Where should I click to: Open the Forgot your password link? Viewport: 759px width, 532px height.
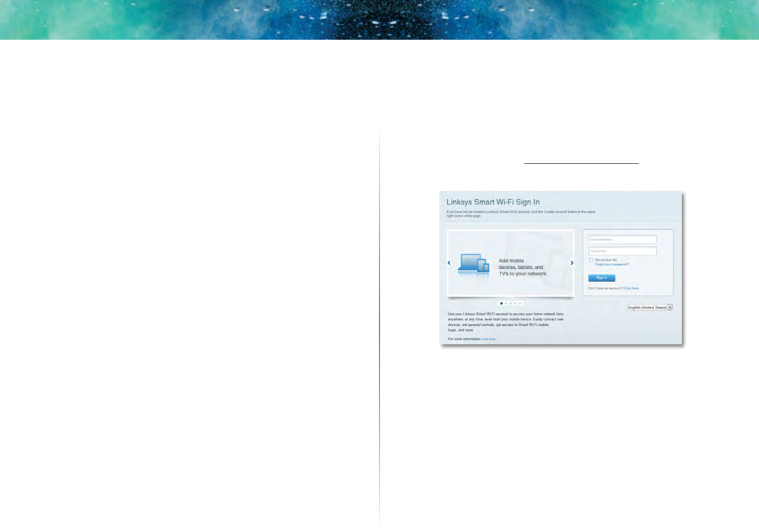(612, 264)
